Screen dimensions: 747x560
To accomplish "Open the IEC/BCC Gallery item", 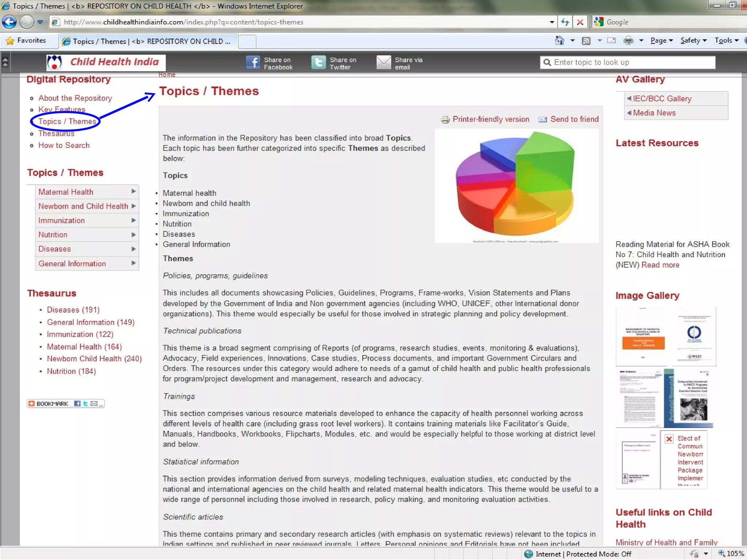I will [x=662, y=98].
